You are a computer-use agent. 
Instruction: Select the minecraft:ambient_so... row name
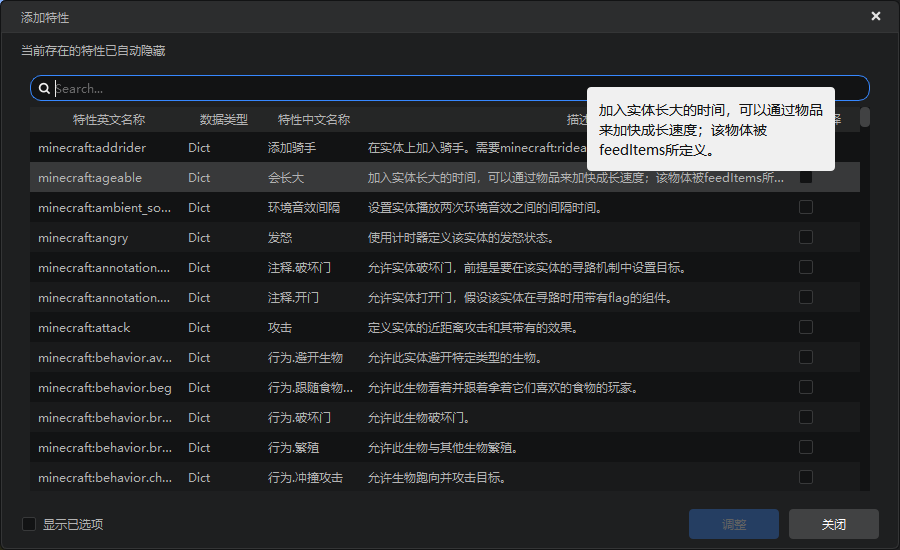[104, 207]
